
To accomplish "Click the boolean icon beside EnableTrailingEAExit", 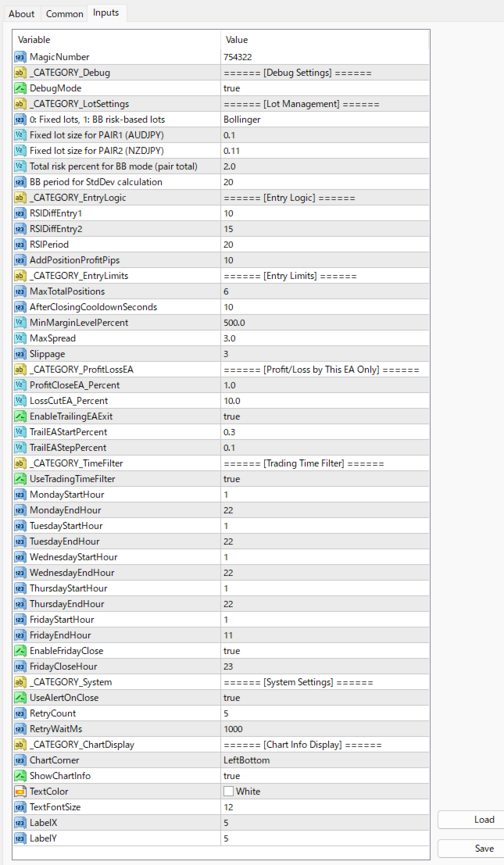I will [x=20, y=416].
